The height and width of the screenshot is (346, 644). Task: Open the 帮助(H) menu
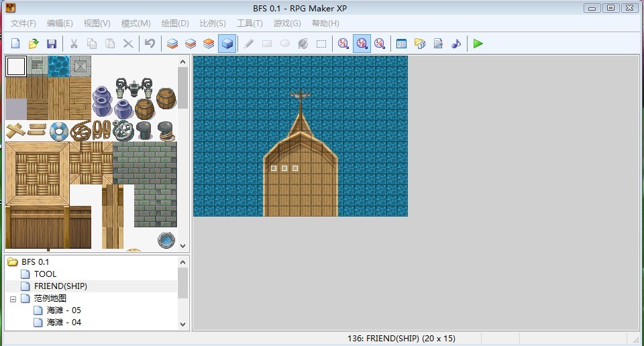click(325, 23)
